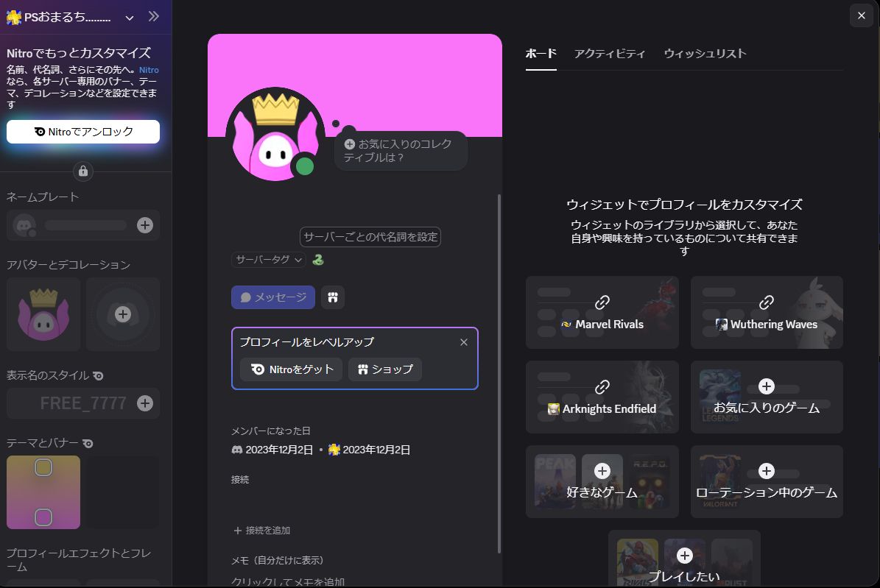Dismiss the プロフィールをレベルアップ card
Image resolution: width=880 pixels, height=588 pixels.
pos(464,342)
